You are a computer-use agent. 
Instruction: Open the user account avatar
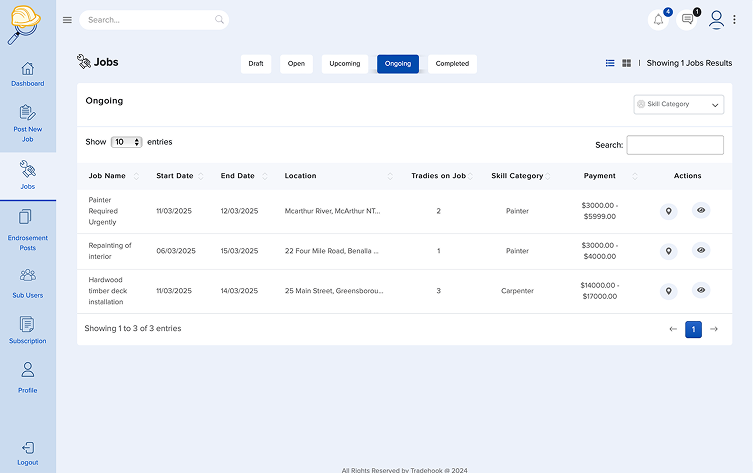(x=716, y=20)
